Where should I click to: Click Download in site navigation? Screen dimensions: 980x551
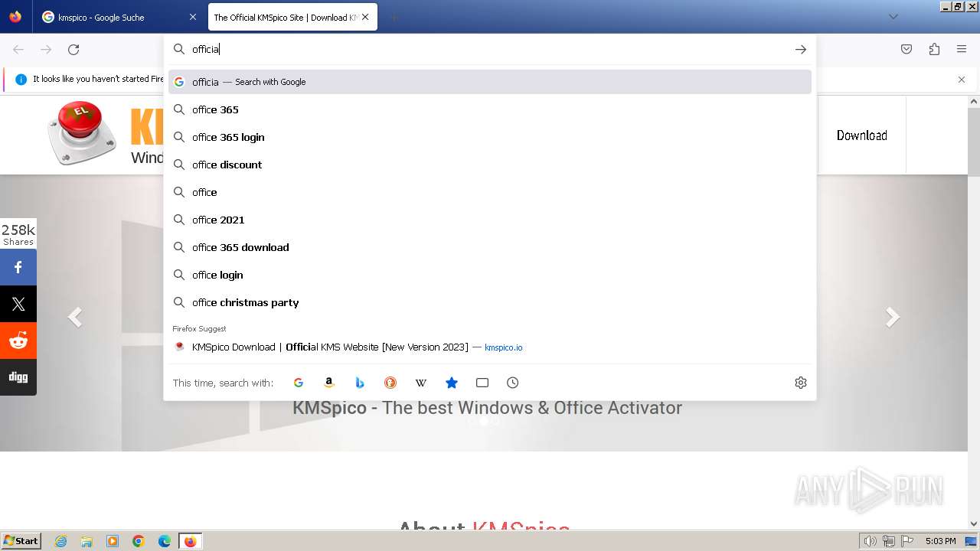[861, 135]
